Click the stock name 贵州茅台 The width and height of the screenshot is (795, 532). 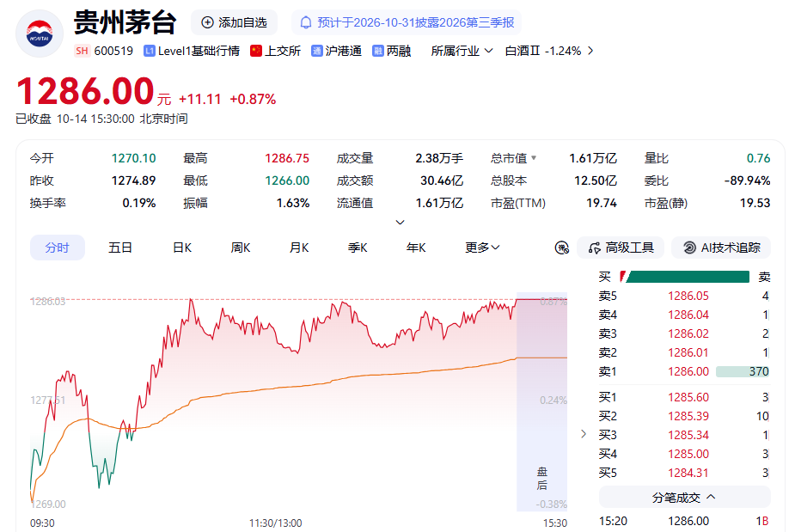(x=125, y=22)
